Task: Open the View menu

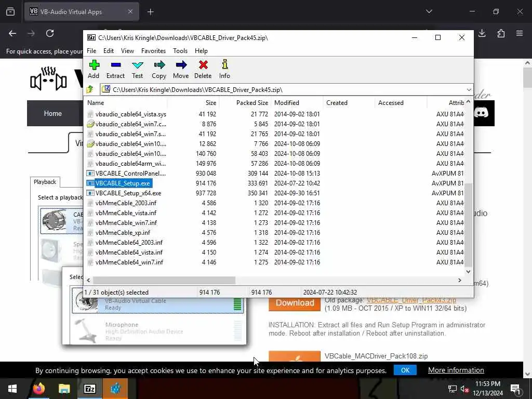Action: (x=127, y=51)
